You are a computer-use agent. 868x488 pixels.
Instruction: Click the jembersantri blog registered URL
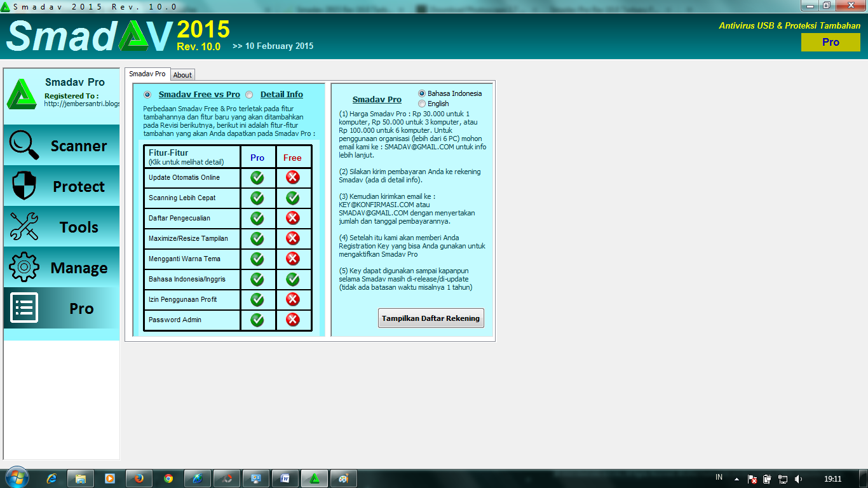(x=82, y=104)
